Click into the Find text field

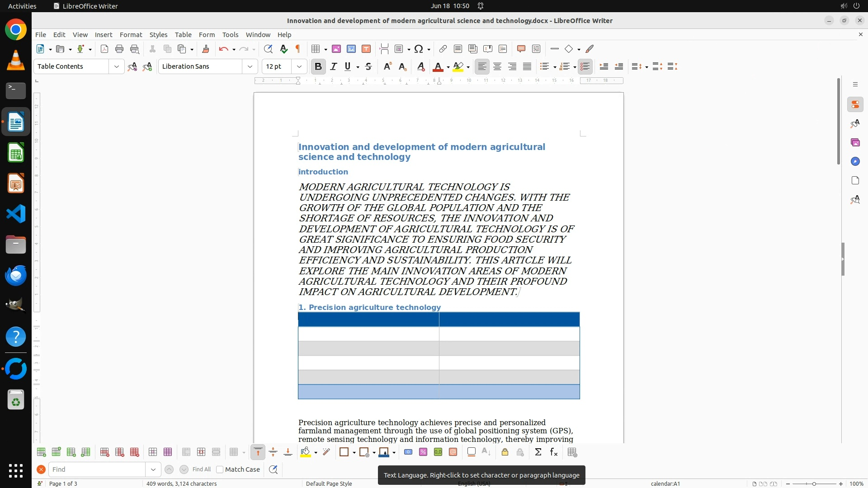tap(97, 469)
